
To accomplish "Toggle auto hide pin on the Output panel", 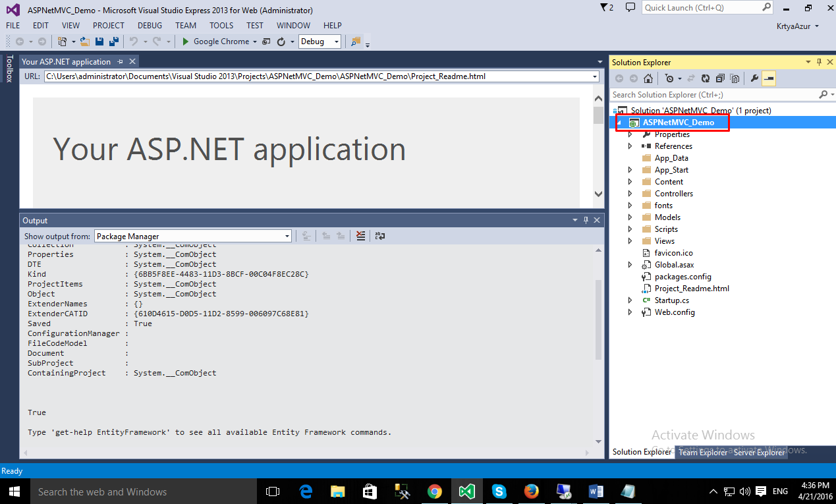I will (586, 220).
